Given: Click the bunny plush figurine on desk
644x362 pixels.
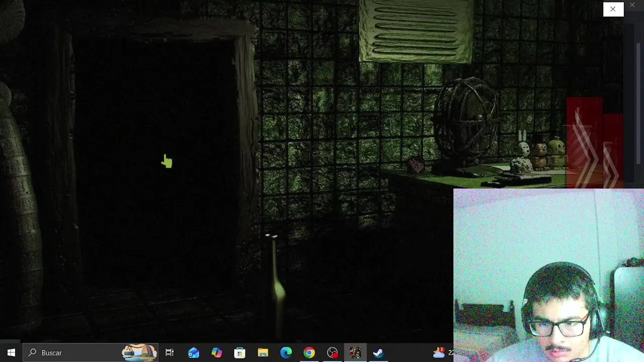Looking at the screenshot, I should [x=522, y=151].
